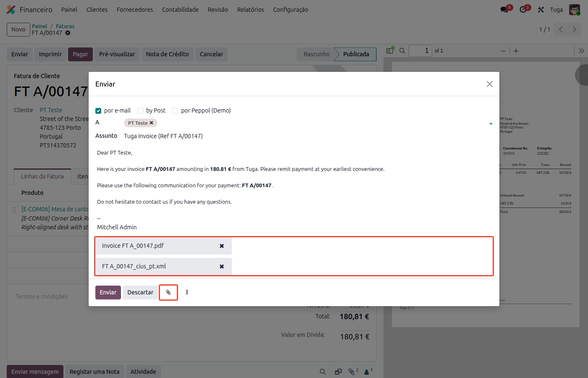Click the chatter search magnifier icon

point(323,372)
